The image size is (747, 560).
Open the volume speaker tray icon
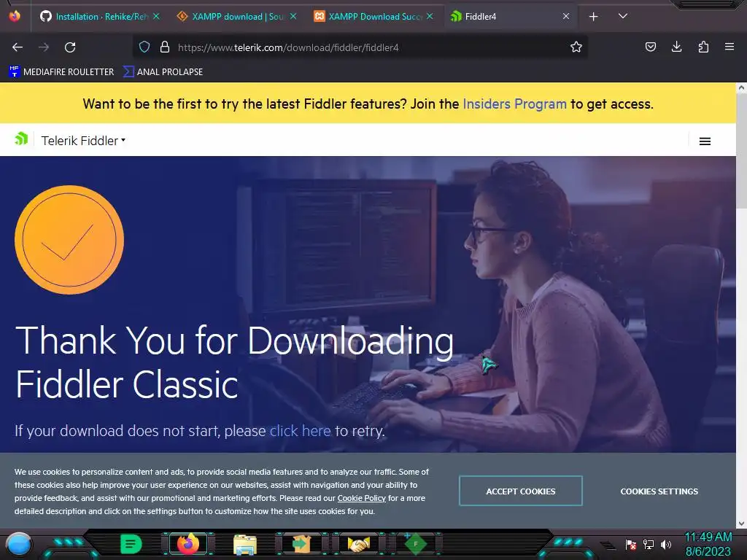[666, 544]
